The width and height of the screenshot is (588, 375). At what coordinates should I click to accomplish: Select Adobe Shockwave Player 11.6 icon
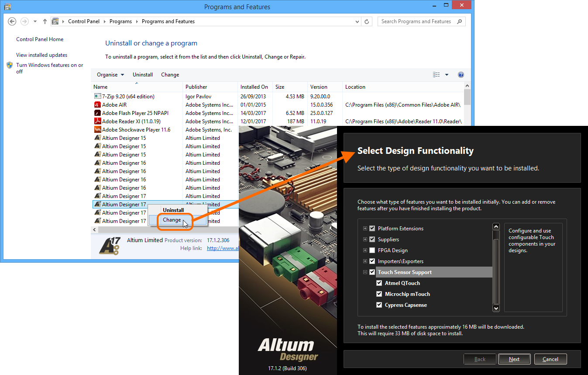point(98,130)
